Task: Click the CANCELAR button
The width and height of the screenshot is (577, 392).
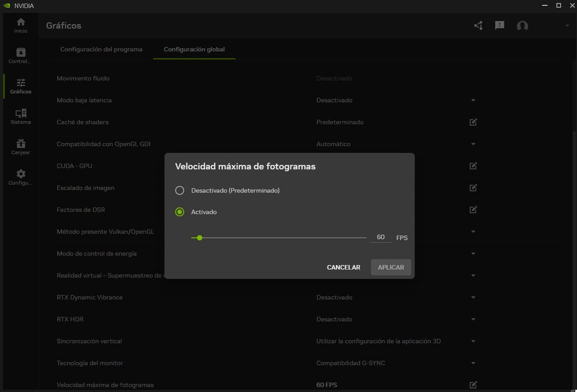Action: tap(343, 267)
